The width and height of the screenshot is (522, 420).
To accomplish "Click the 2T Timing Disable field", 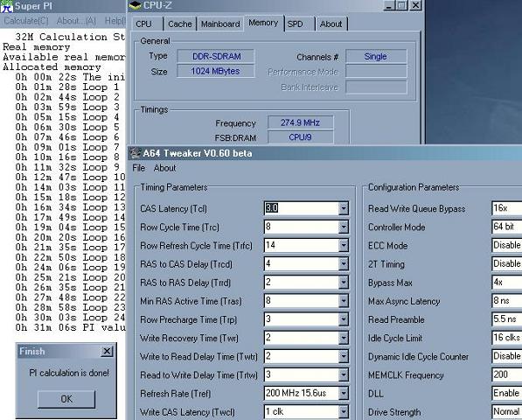I will (x=506, y=264).
